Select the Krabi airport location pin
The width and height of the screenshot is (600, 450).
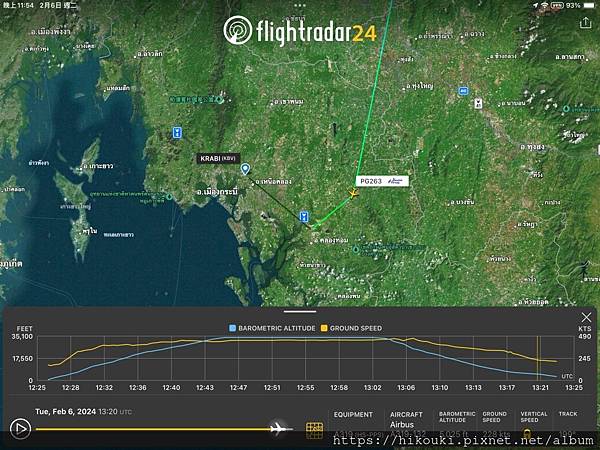click(x=245, y=169)
